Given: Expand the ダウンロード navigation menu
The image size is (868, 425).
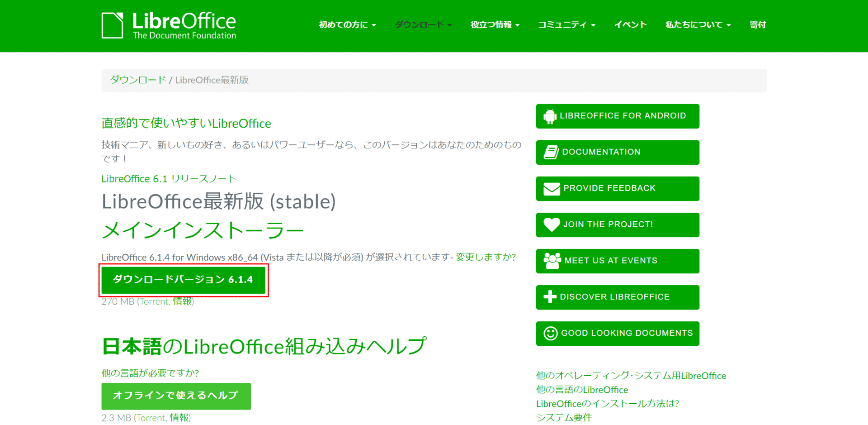Looking at the screenshot, I should (x=423, y=25).
